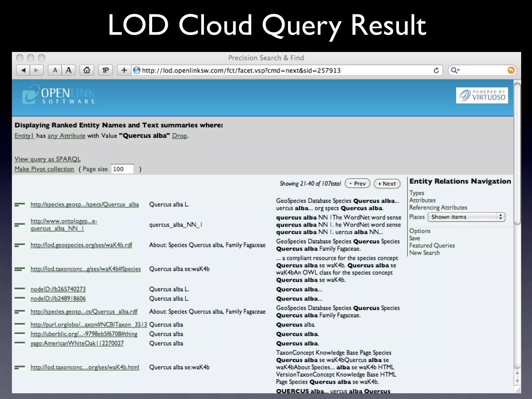Reload the page with refresh icon
The image size is (532, 399).
click(436, 70)
